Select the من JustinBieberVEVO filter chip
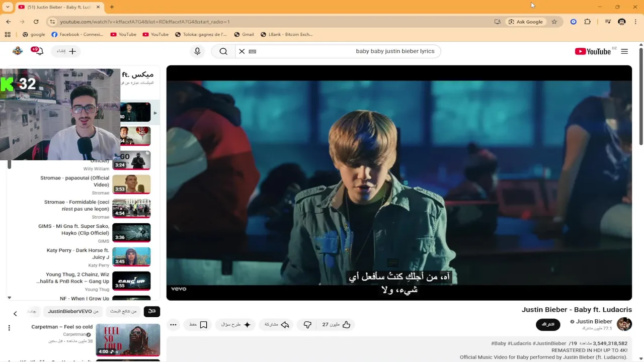This screenshot has height=362, width=644. click(73, 312)
